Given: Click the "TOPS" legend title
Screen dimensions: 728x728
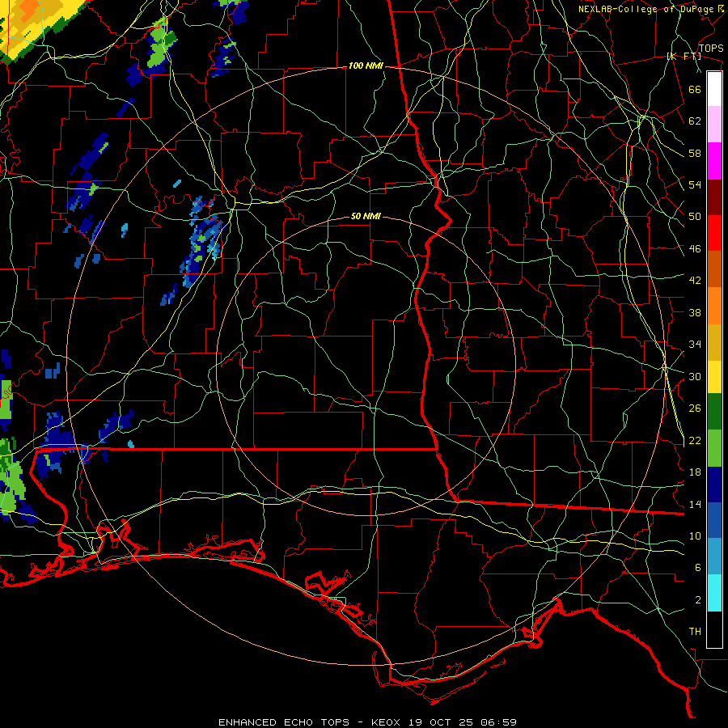Looking at the screenshot, I should 711,49.
